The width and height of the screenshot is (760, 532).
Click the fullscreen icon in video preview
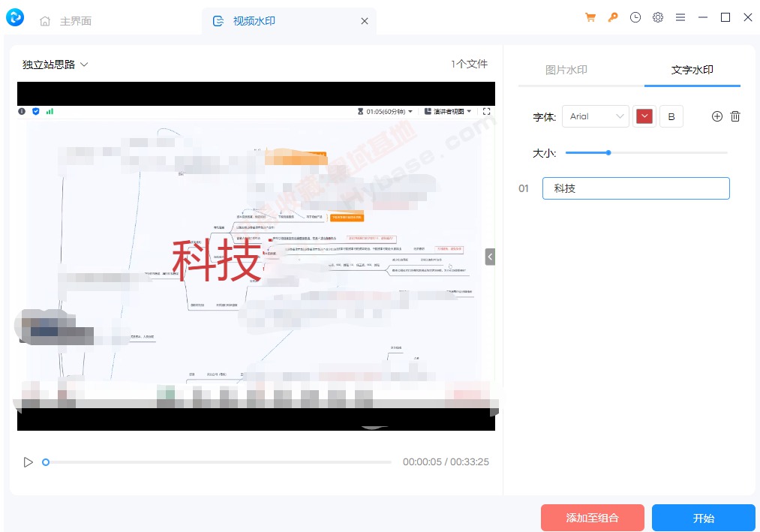point(487,111)
